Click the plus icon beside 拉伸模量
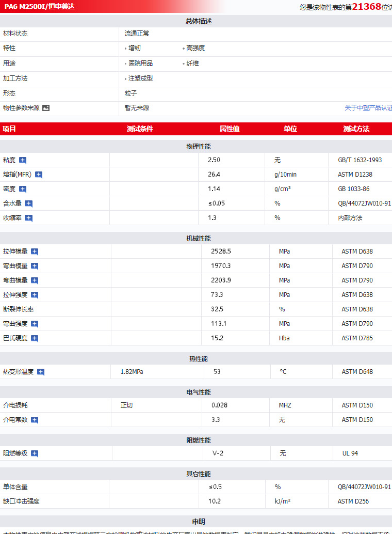 pyautogui.click(x=35, y=252)
